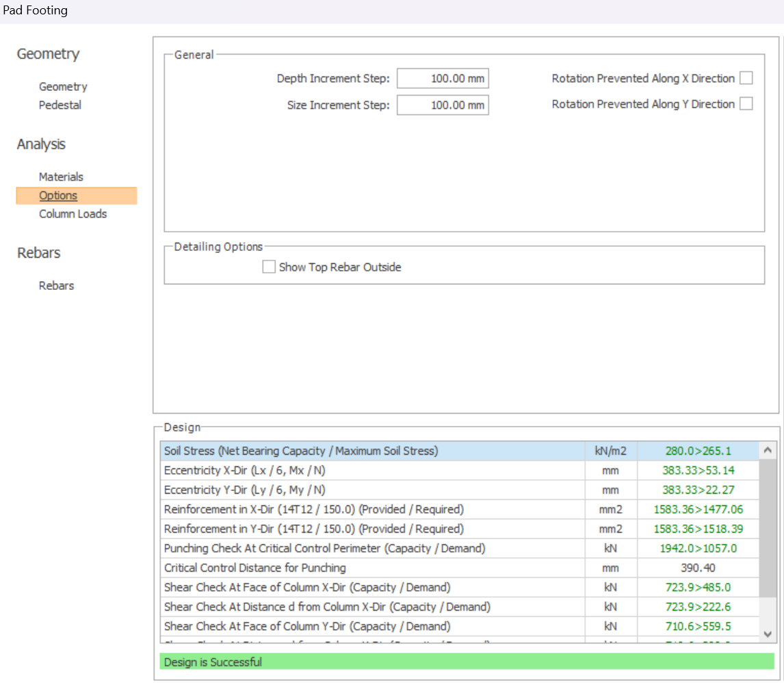Go to Column Loads page

click(x=73, y=214)
